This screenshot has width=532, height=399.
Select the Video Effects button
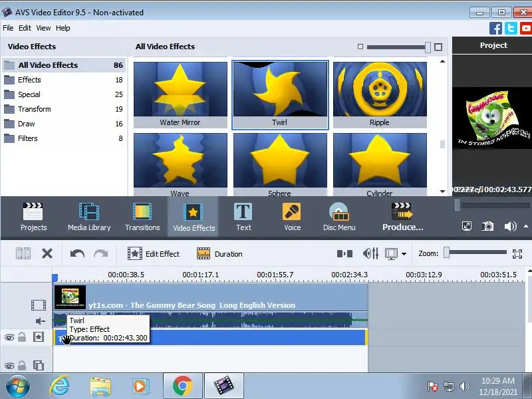click(x=194, y=217)
